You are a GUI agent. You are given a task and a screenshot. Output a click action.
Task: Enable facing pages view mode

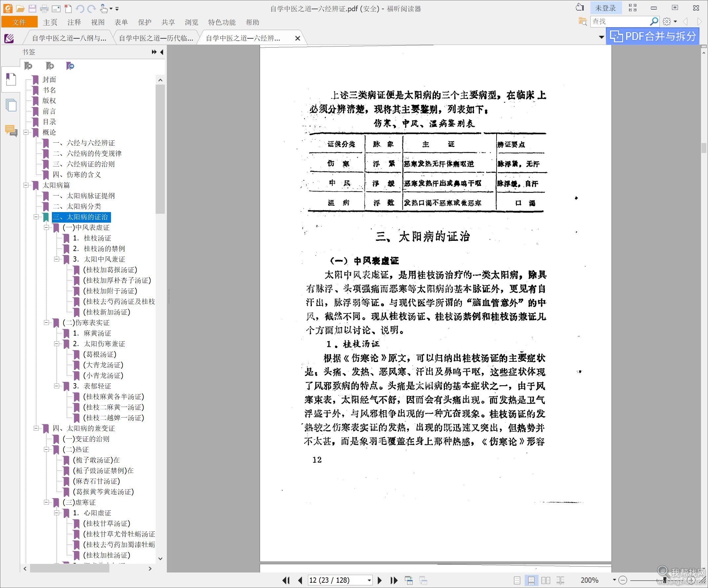point(545,580)
